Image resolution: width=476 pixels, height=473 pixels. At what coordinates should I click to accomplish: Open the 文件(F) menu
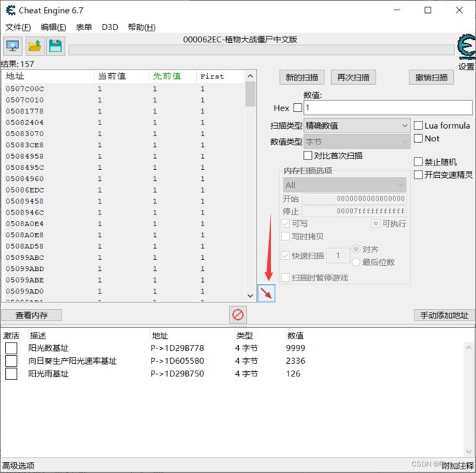(x=18, y=27)
